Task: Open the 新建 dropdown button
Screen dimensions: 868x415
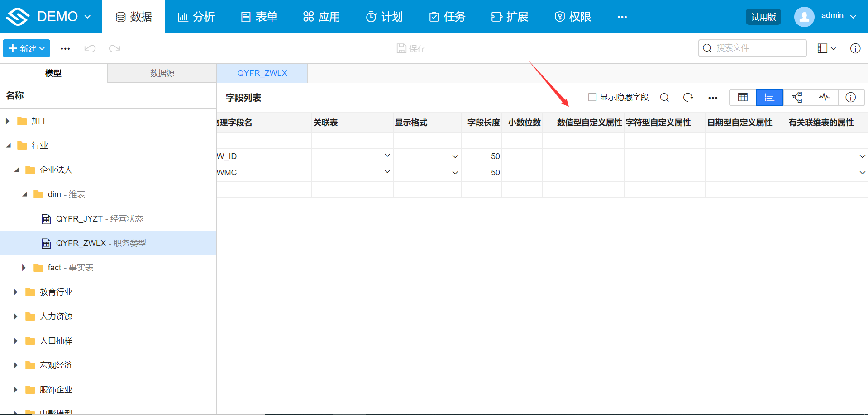Action: 27,48
